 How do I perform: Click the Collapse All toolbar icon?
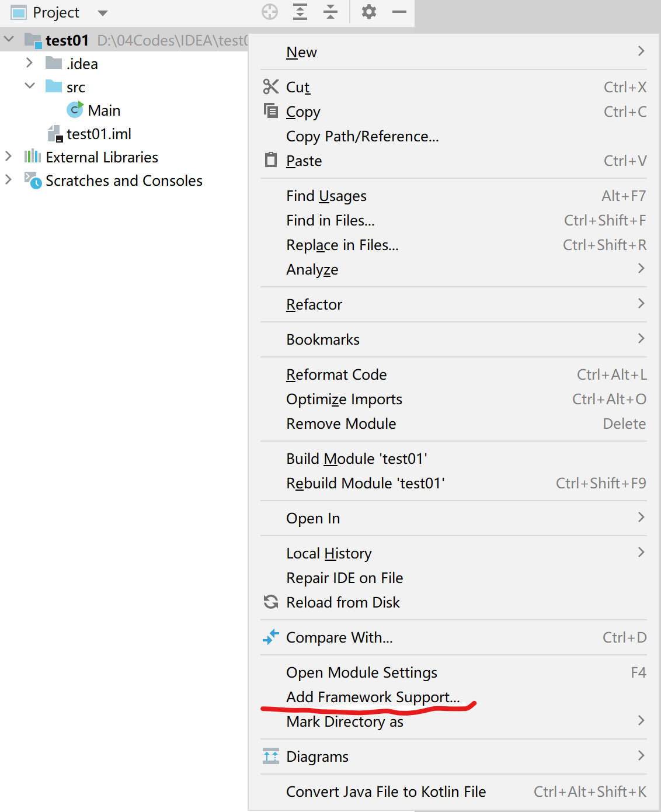point(330,12)
